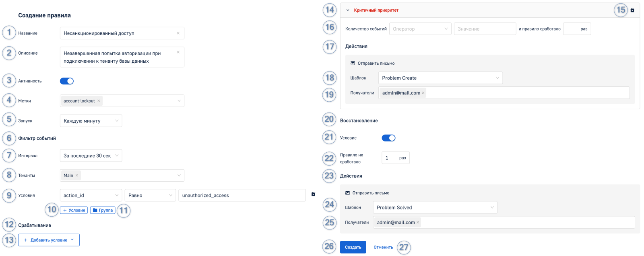Screen dimensions: 644x256
Task: Clear the Название field text
Action: coord(178,33)
